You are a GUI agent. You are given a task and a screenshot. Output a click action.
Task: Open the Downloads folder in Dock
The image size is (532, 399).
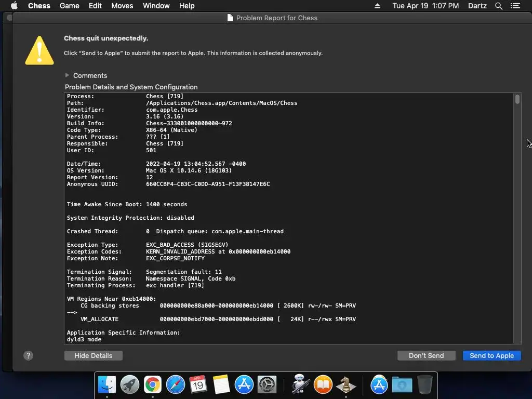coord(402,385)
